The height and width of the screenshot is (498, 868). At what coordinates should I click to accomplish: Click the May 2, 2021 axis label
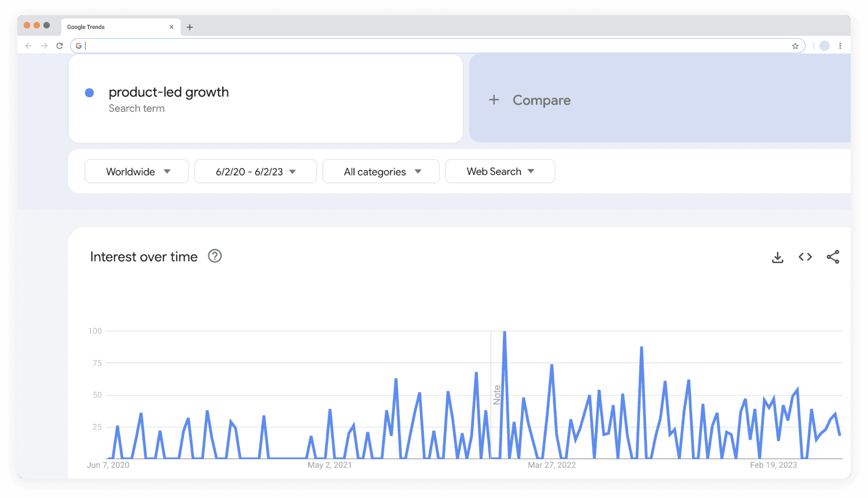pyautogui.click(x=329, y=465)
